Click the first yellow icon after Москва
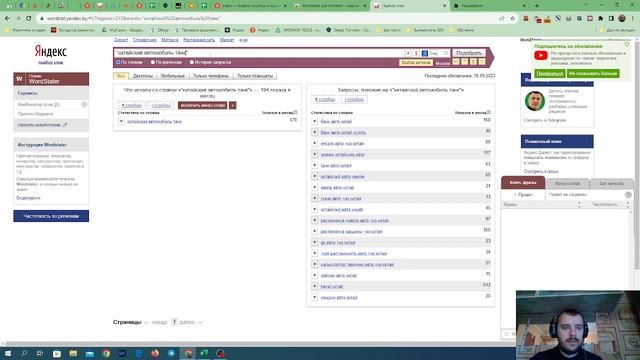 tap(456, 62)
